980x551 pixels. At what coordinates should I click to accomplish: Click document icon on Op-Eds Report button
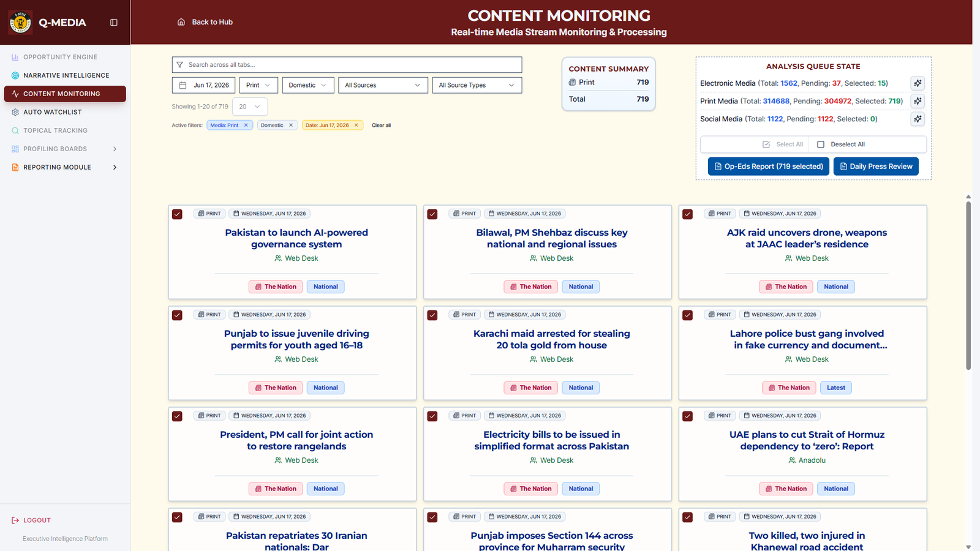pyautogui.click(x=718, y=167)
